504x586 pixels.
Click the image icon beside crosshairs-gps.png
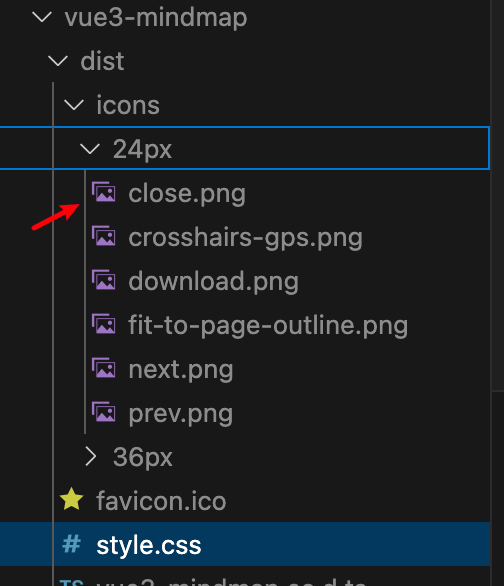coord(103,236)
